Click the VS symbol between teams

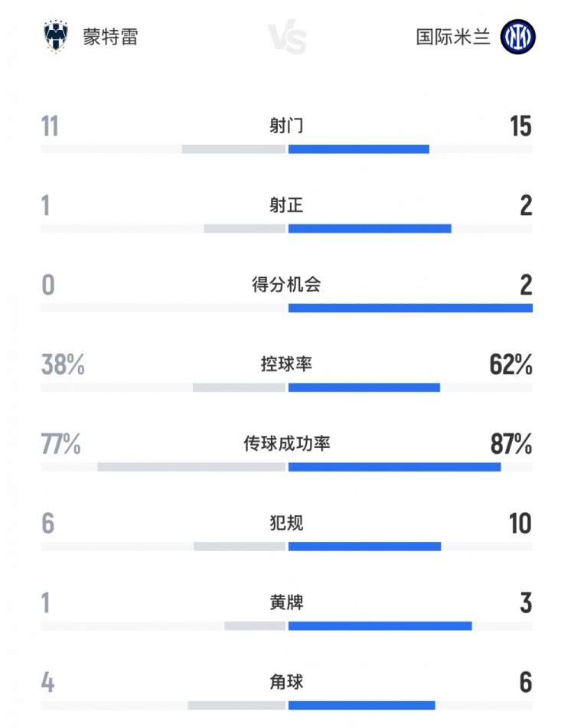[x=288, y=38]
